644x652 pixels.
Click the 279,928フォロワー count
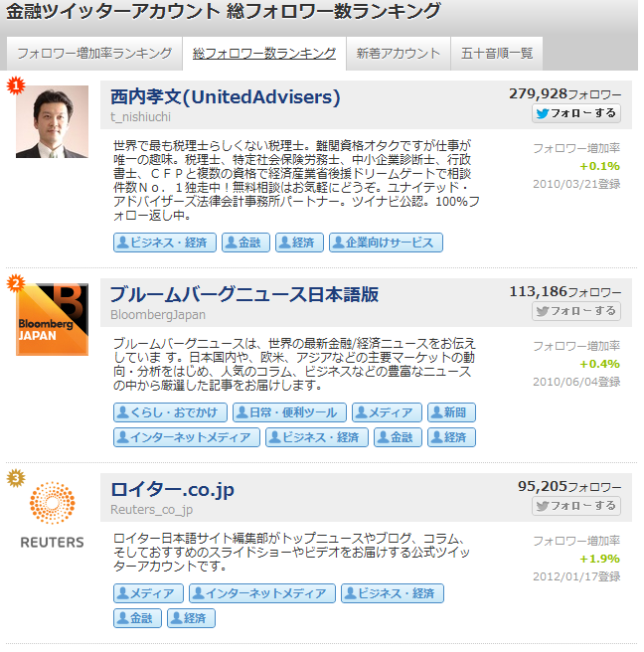[x=565, y=94]
